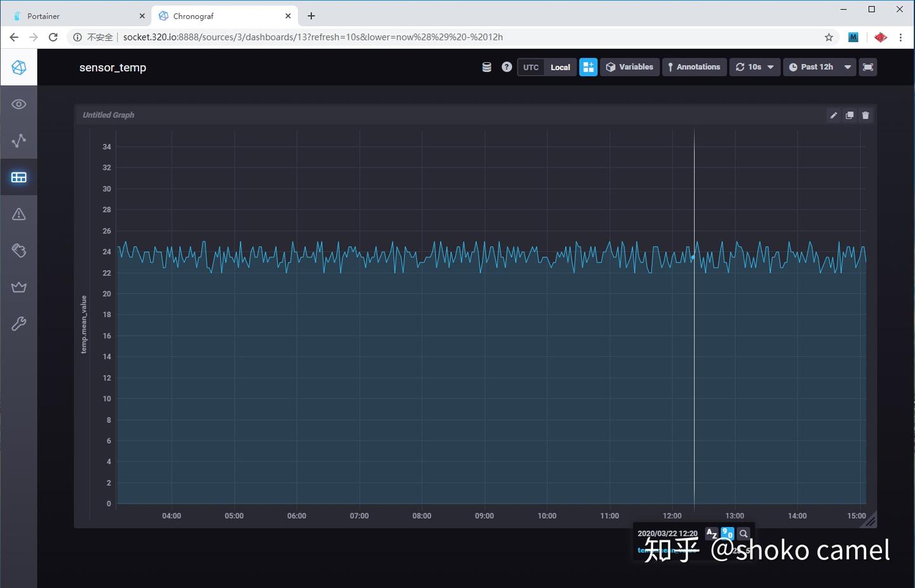This screenshot has height=588, width=915.
Task: Click the legend filter magnifier icon
Action: point(743,533)
